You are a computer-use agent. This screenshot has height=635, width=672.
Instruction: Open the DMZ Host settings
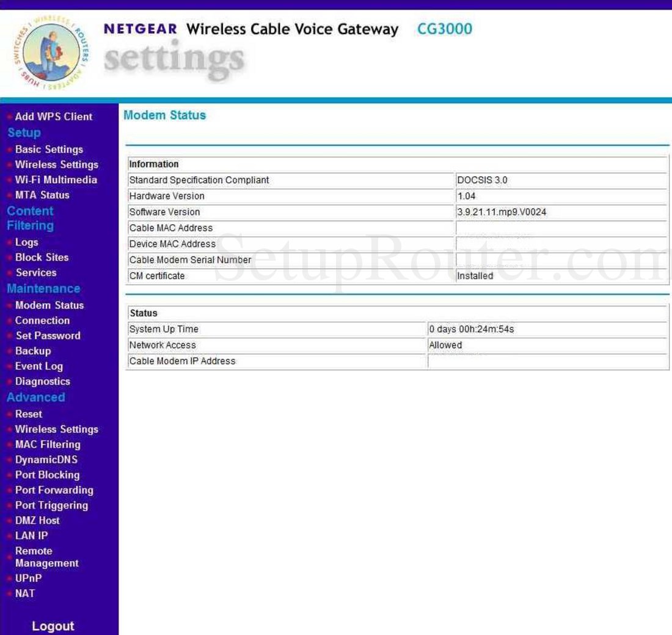(x=37, y=520)
